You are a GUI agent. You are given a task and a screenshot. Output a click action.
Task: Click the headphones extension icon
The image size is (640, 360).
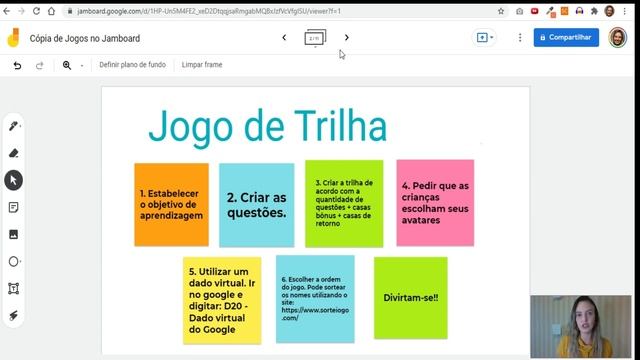[x=579, y=11]
